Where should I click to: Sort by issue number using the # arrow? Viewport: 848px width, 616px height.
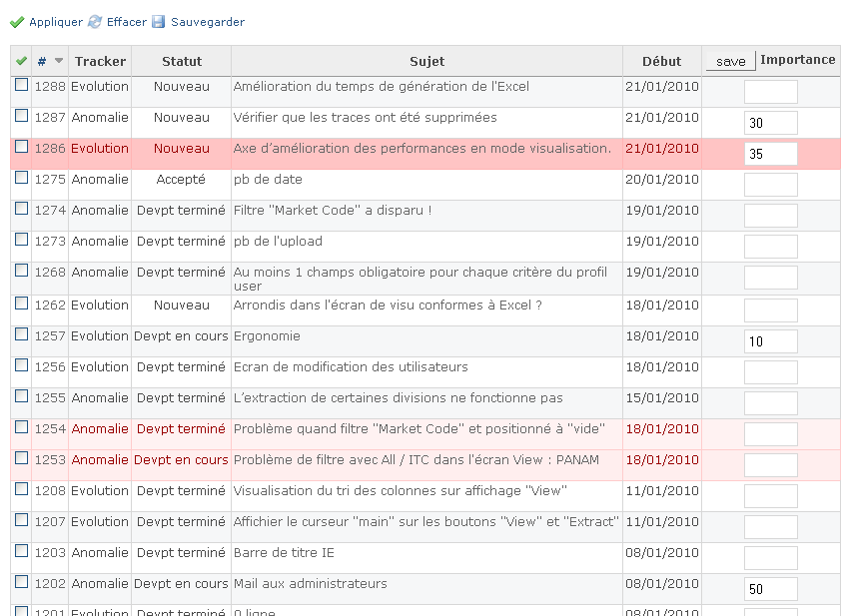[59, 61]
